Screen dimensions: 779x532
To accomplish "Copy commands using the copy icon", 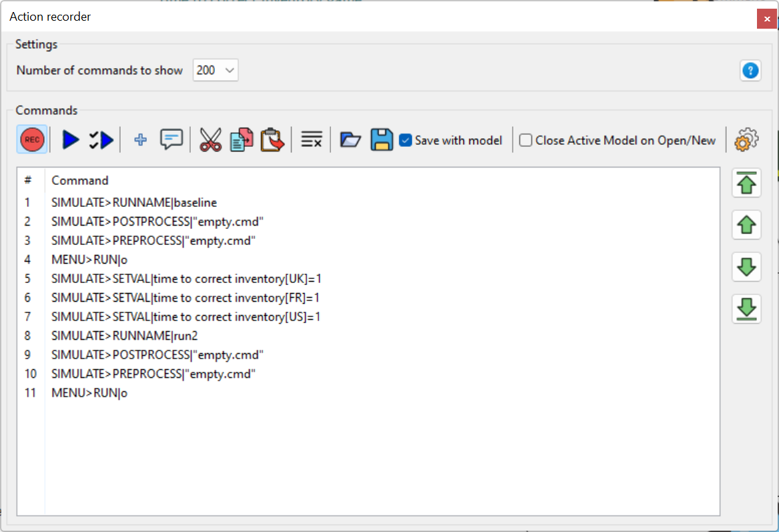I will 241,139.
